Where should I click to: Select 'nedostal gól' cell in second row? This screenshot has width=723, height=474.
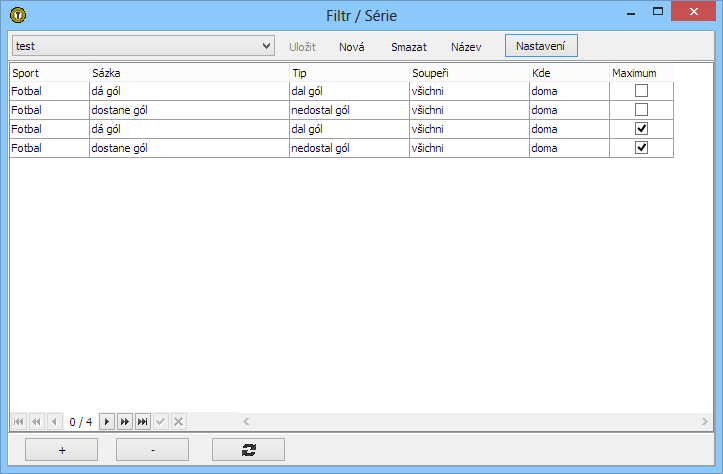click(349, 110)
